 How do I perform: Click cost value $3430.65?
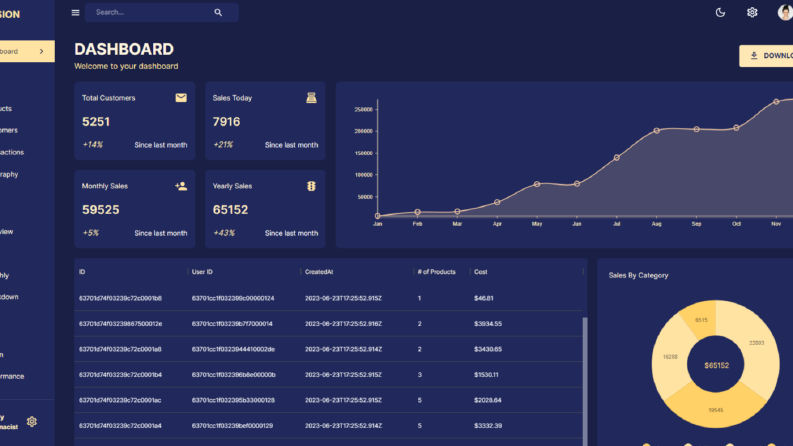click(488, 349)
